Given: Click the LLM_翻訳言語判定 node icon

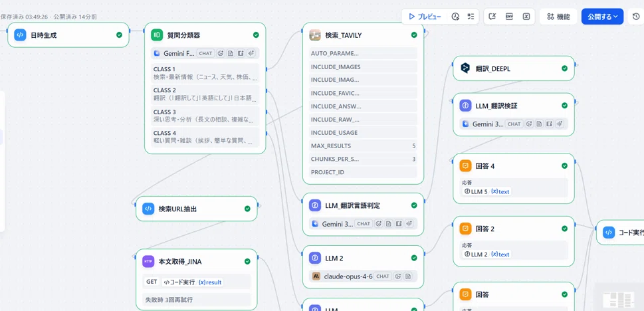Looking at the screenshot, I should point(315,205).
